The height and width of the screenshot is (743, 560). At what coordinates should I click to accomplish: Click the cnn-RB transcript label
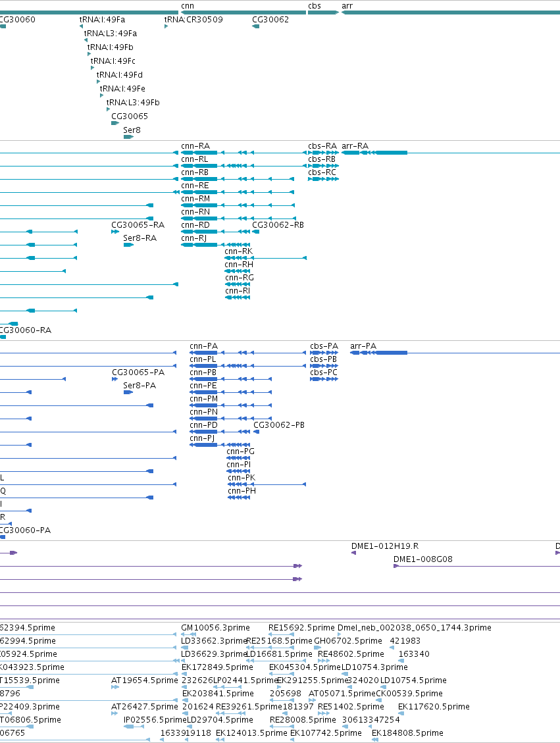pos(195,172)
